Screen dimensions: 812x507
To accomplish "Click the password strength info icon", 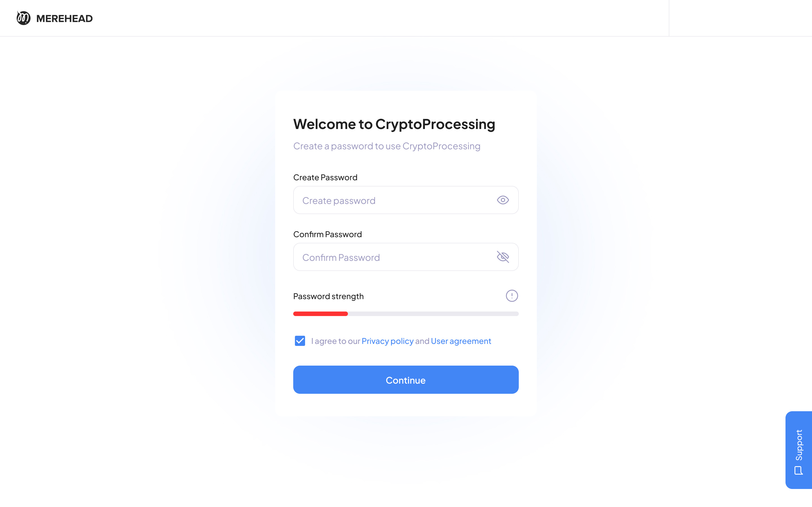I will 512,296.
